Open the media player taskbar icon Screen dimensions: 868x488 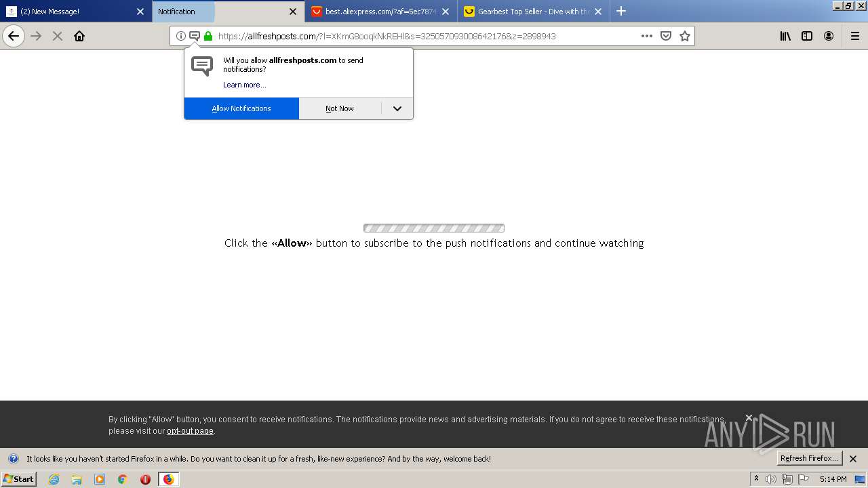point(100,479)
